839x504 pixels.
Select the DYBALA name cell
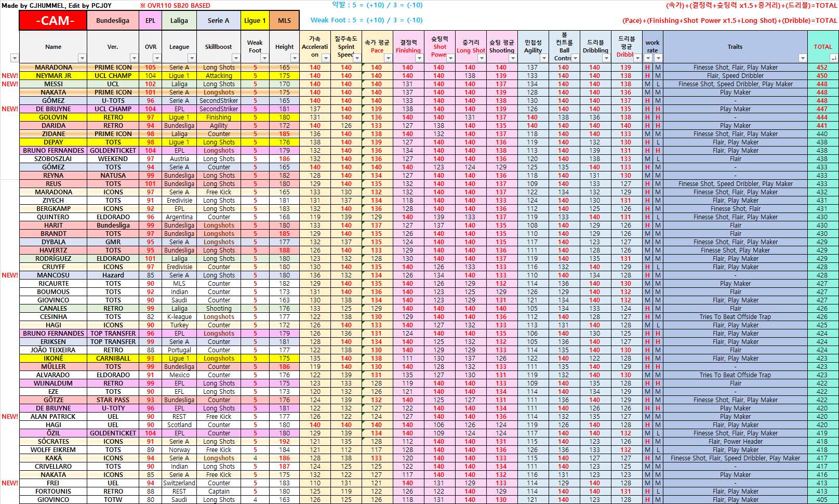point(53,242)
